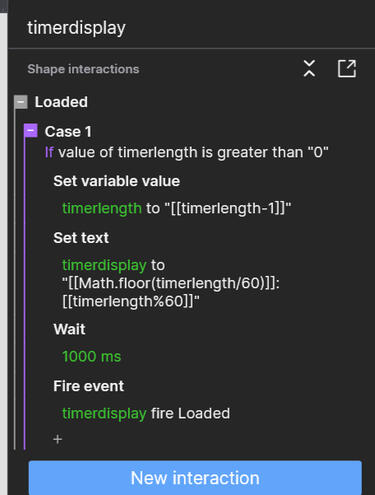375x495 pixels.
Task: Click the New interaction button
Action: coord(195,478)
